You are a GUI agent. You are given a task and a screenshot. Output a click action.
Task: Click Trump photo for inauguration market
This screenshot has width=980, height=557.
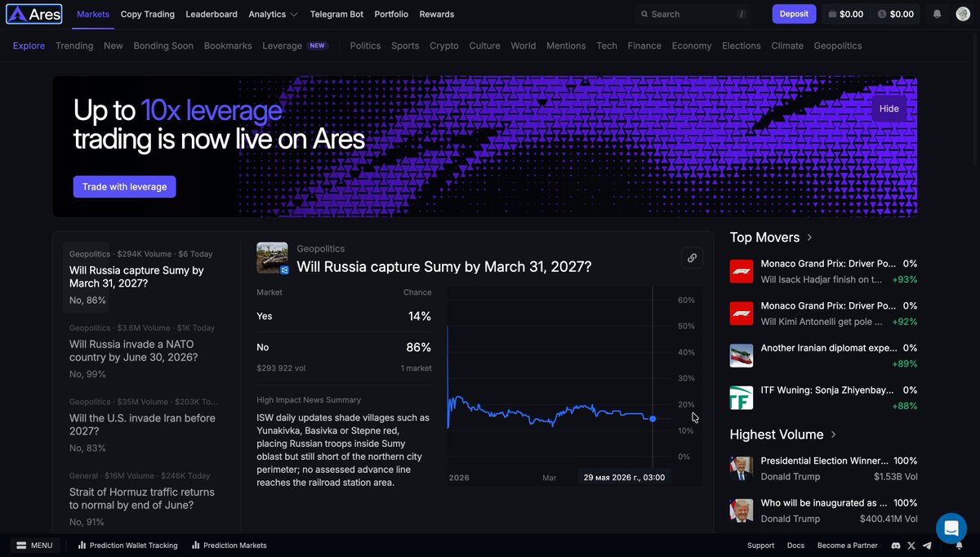(741, 511)
